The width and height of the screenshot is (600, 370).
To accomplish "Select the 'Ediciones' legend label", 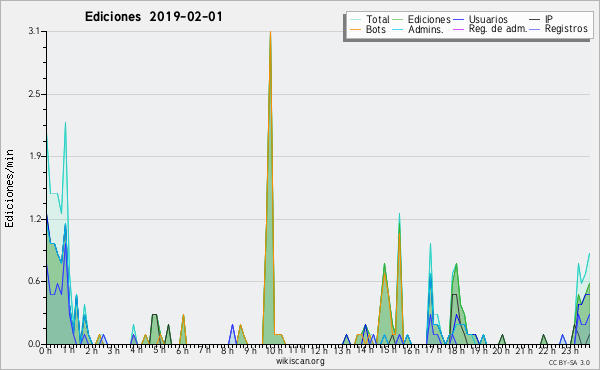I will [x=429, y=20].
